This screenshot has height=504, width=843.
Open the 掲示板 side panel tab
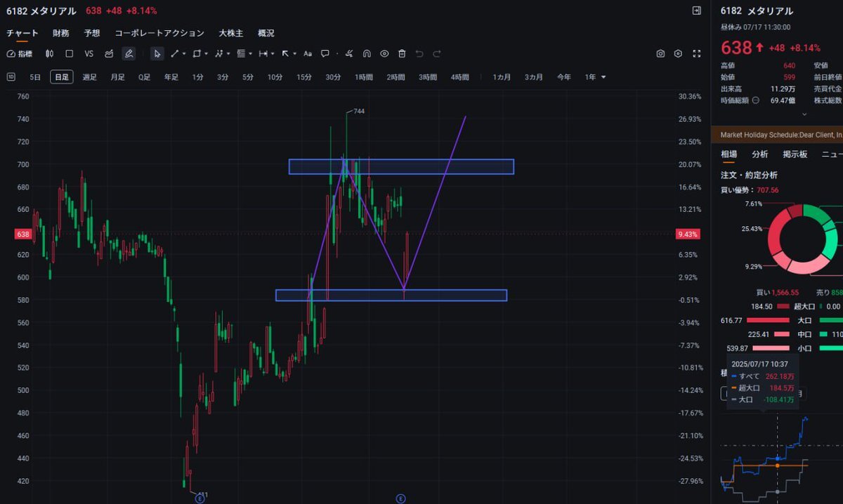pyautogui.click(x=795, y=154)
